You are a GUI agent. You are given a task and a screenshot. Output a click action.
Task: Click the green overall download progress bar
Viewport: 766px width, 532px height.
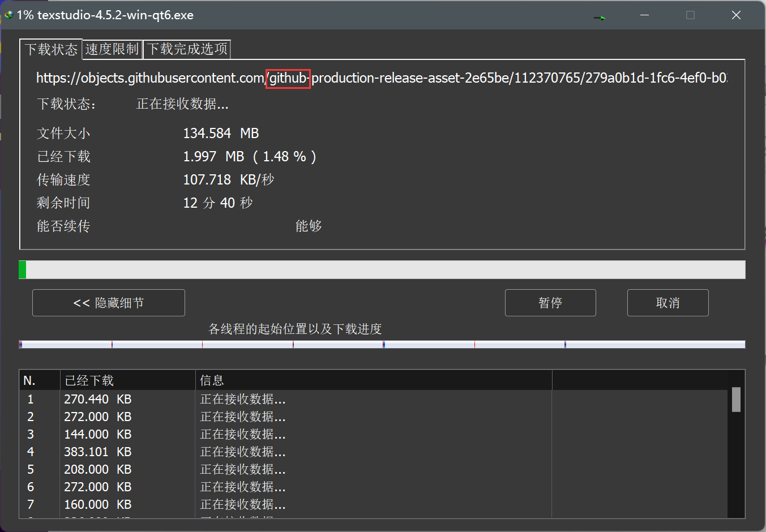click(382, 269)
